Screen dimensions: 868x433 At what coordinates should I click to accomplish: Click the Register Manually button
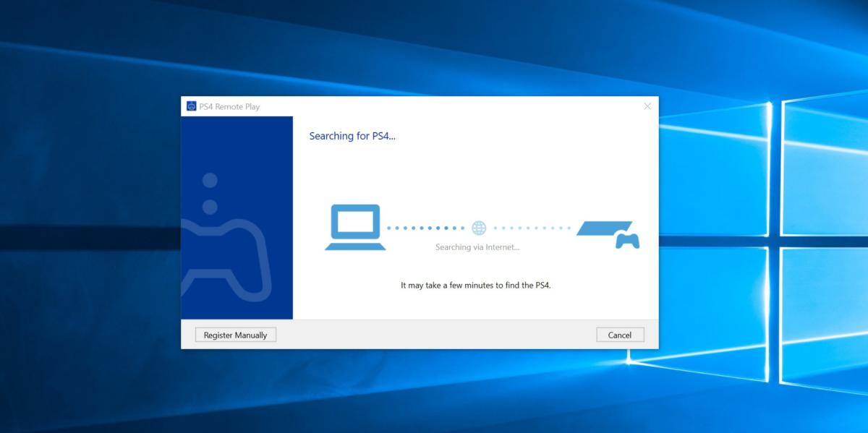coord(236,335)
